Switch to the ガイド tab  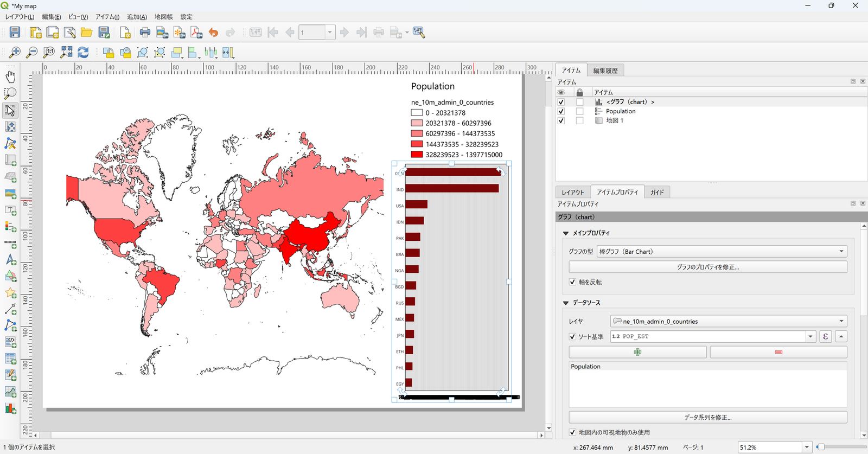click(658, 192)
